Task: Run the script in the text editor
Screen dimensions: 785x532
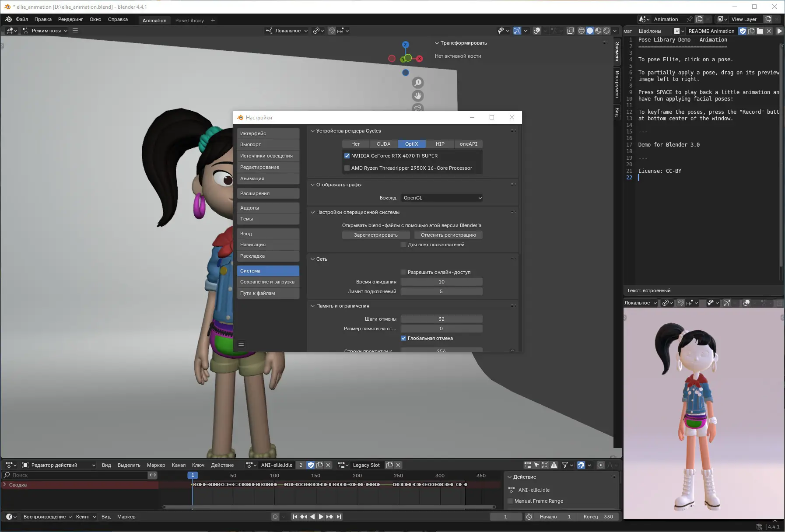Action: [779, 31]
